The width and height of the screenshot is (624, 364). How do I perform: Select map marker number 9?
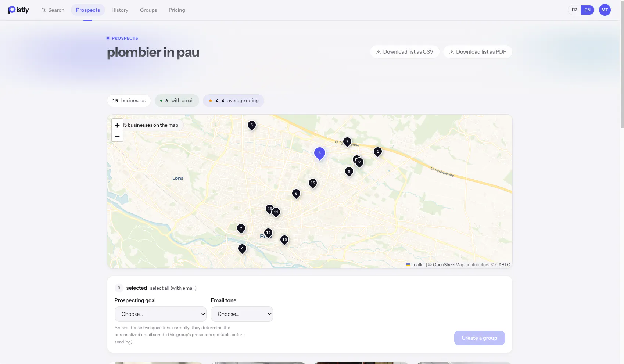[x=359, y=163]
